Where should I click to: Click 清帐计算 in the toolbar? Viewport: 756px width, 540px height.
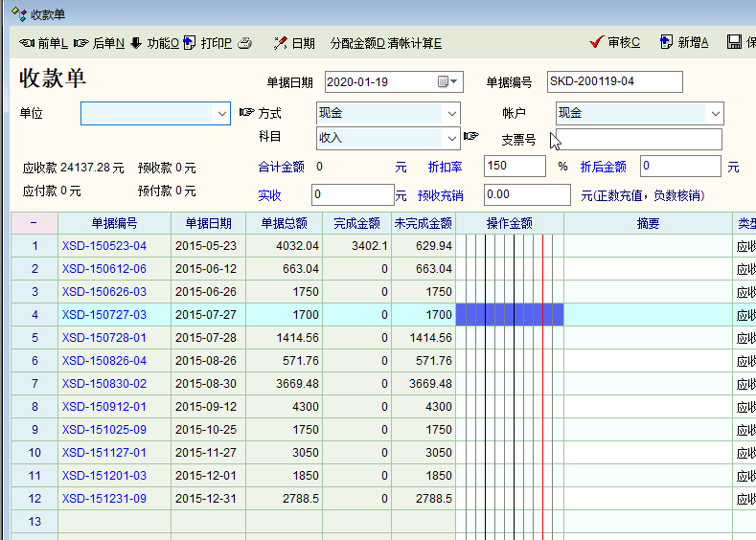click(414, 43)
